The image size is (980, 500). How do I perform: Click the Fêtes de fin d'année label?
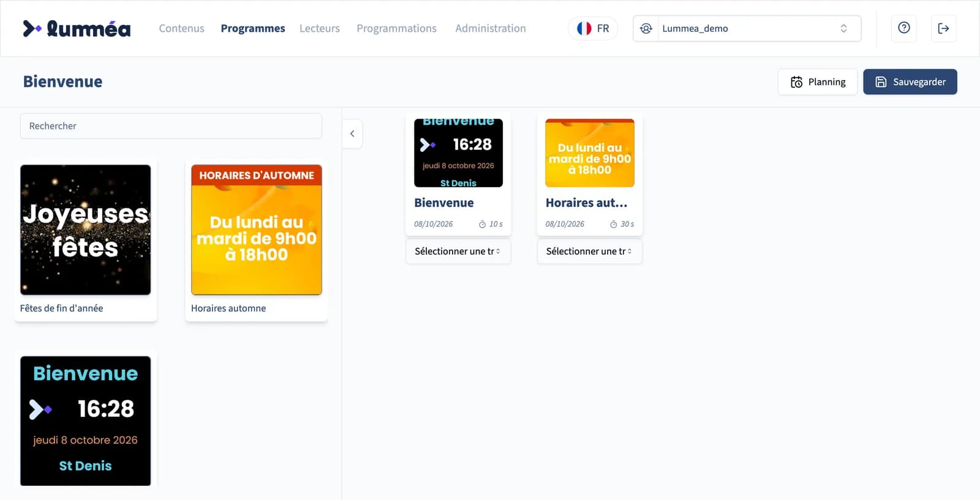pos(61,308)
